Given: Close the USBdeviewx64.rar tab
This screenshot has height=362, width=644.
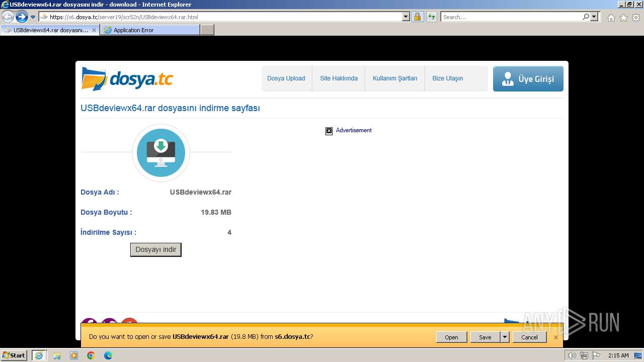Looking at the screenshot, I should (94, 30).
